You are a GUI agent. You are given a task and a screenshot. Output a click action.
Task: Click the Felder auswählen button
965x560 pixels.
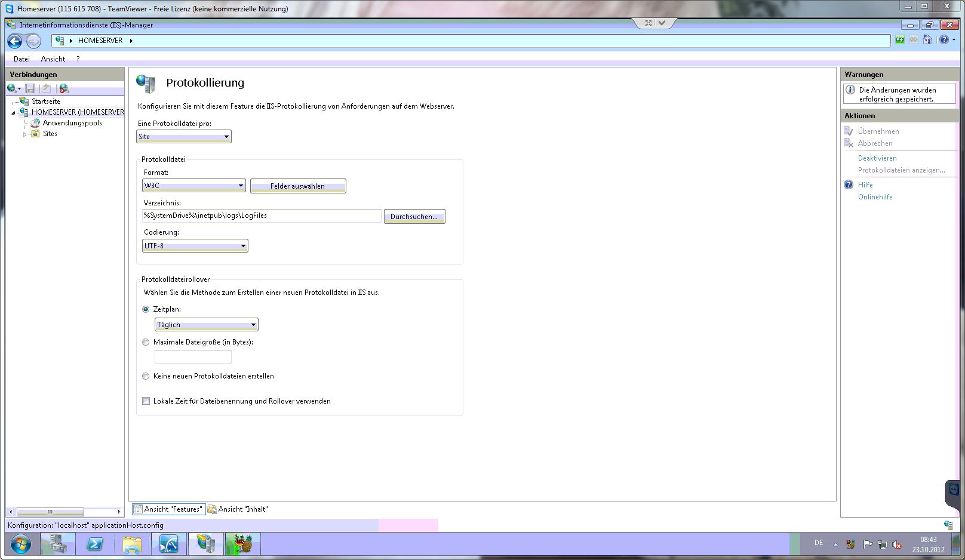pyautogui.click(x=297, y=186)
